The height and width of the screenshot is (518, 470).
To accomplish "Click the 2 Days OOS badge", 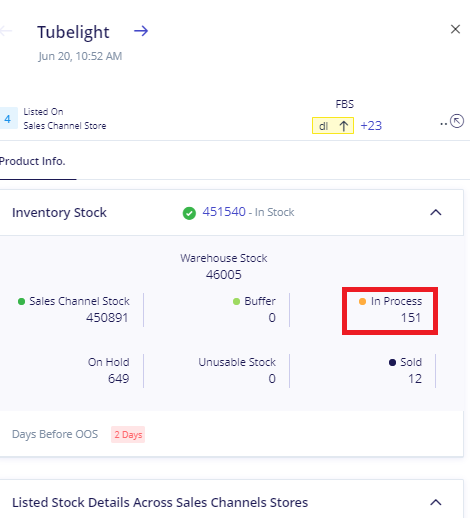I will click(x=128, y=434).
